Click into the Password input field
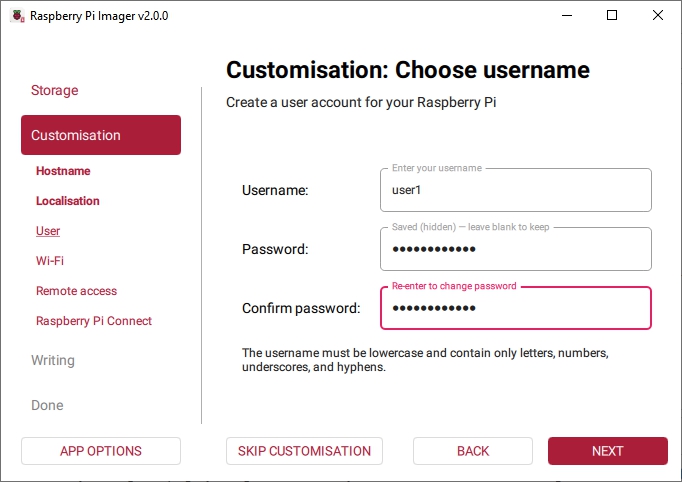 pyautogui.click(x=515, y=249)
